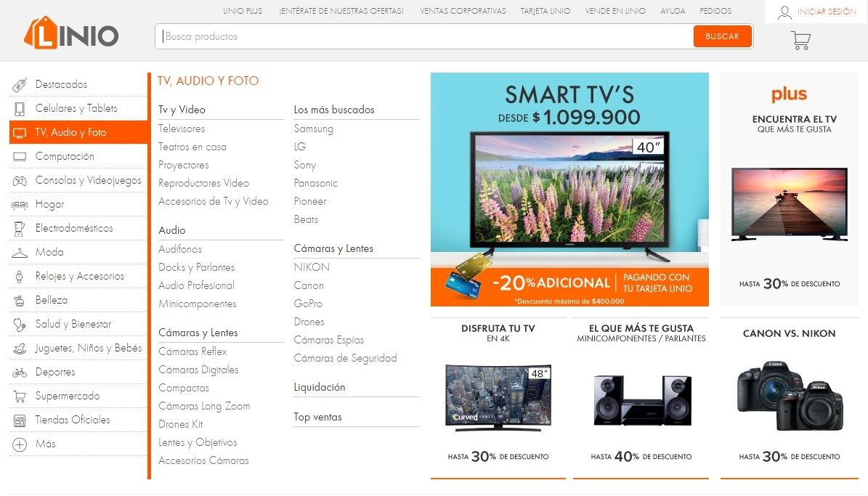Open the NIKON cameras link
Image resolution: width=868 pixels, height=496 pixels.
tap(312, 267)
